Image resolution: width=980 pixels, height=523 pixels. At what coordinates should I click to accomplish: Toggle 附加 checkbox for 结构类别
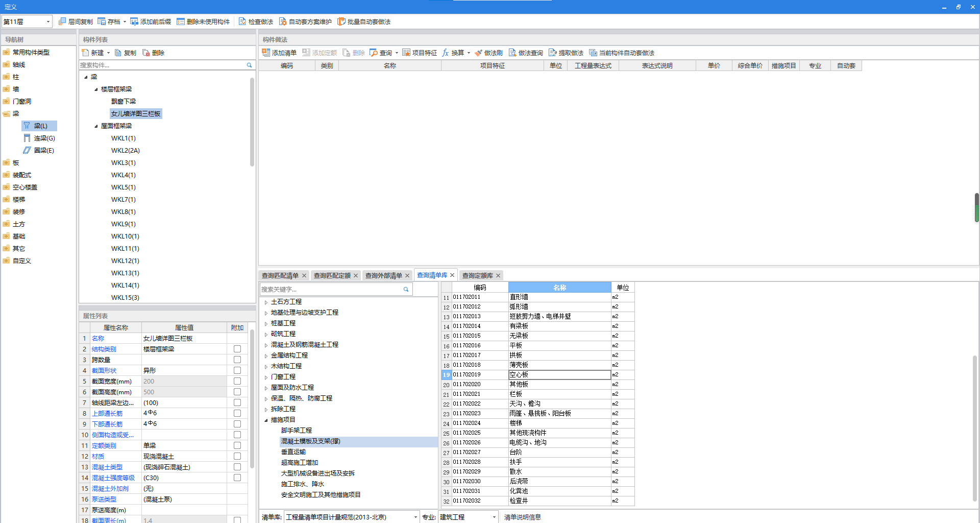(x=237, y=349)
